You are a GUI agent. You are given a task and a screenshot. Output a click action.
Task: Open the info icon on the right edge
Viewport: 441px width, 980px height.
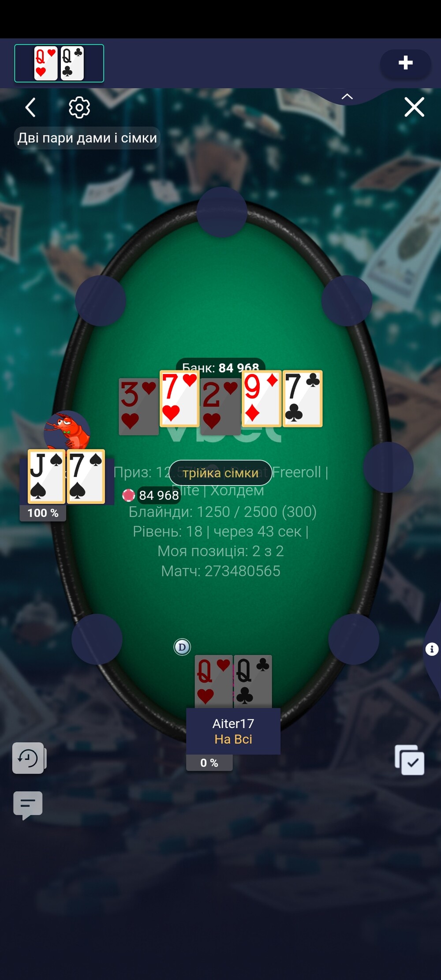(432, 649)
